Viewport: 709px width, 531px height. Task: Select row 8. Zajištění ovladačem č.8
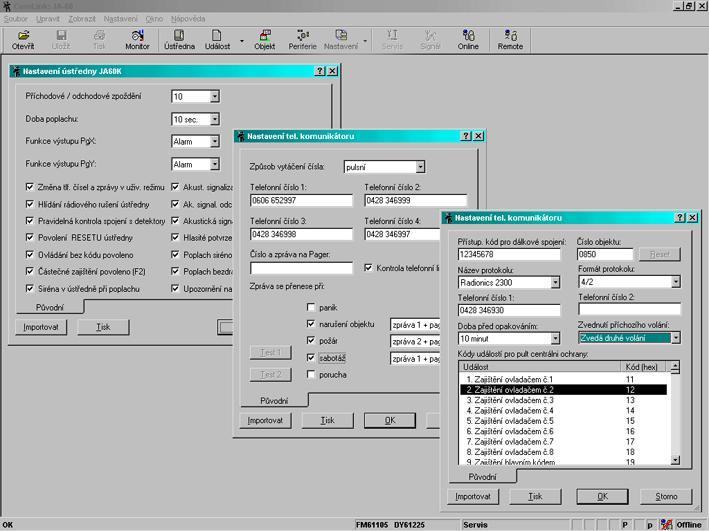(x=563, y=452)
